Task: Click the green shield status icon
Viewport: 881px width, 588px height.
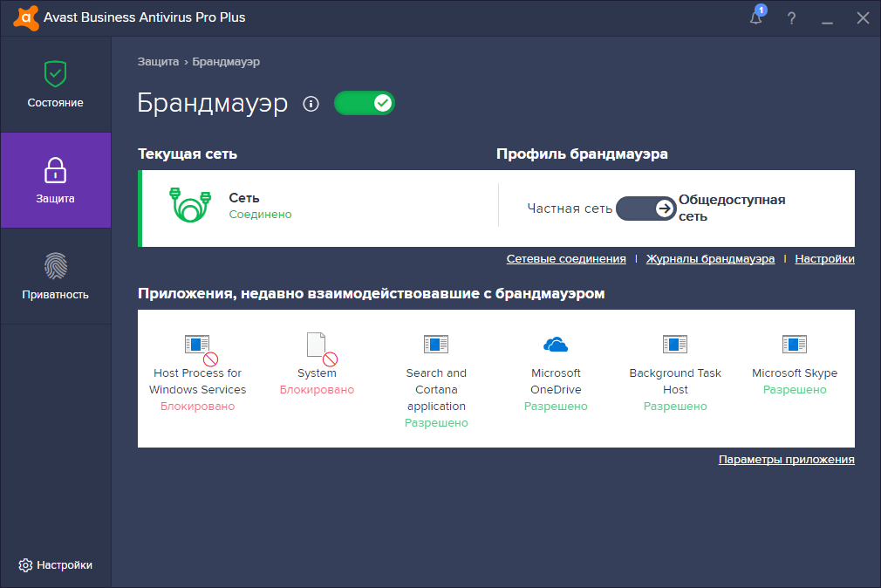Action: coord(56,73)
